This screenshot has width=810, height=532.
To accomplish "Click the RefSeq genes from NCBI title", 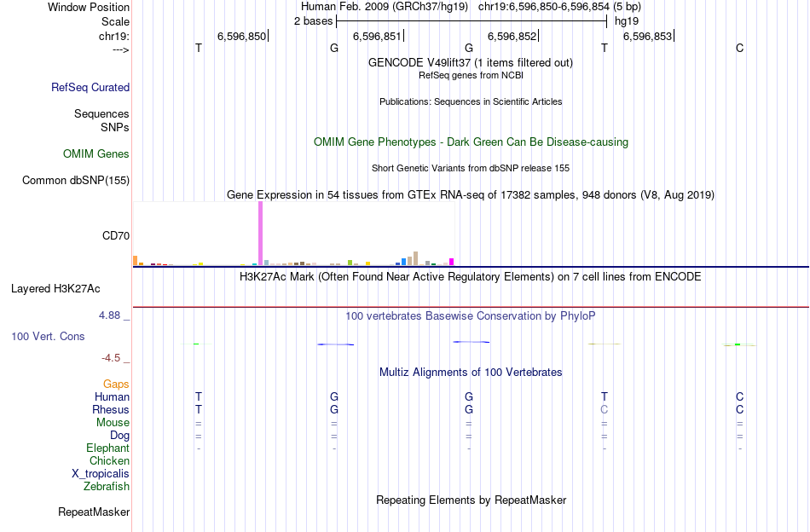I will [472, 75].
